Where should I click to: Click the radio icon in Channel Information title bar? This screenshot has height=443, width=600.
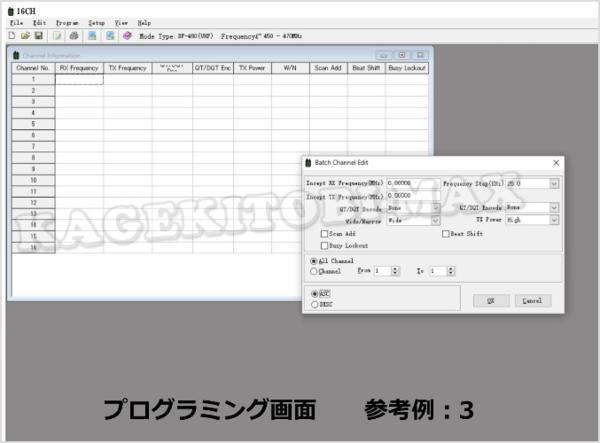point(16,55)
